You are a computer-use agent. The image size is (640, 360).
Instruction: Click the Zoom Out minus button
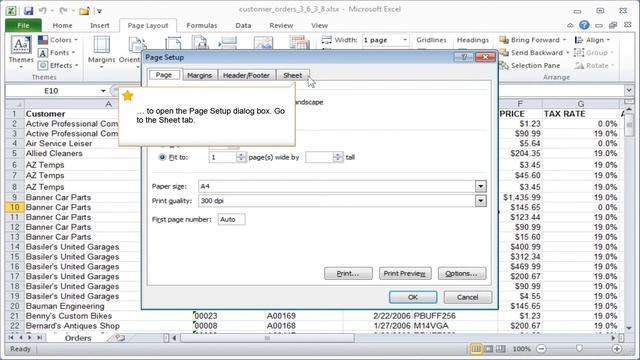[x=541, y=349]
